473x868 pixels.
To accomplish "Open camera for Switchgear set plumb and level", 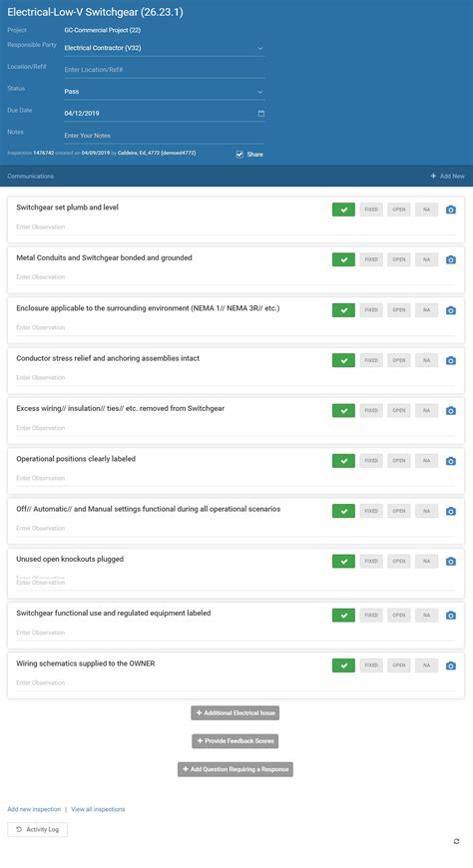I will 451,210.
